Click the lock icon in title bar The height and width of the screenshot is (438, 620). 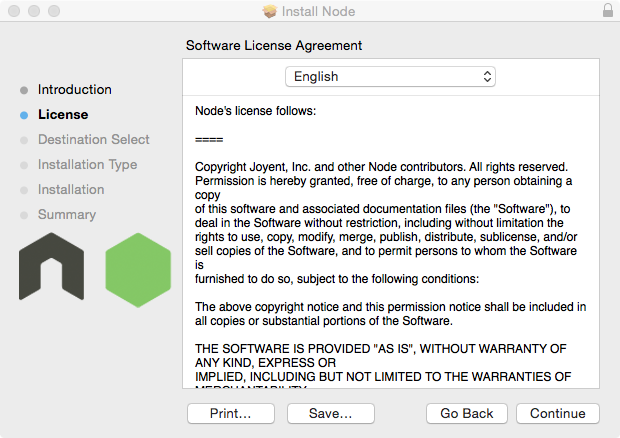pos(608,10)
